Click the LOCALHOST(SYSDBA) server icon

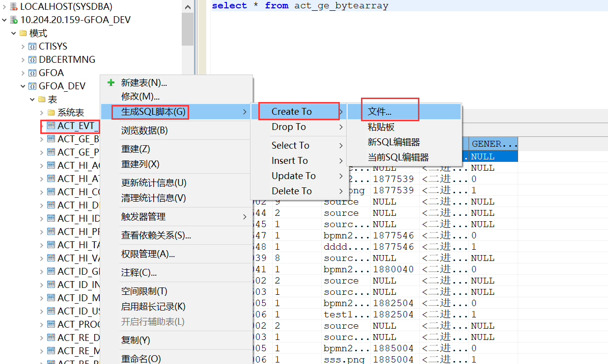[x=14, y=7]
